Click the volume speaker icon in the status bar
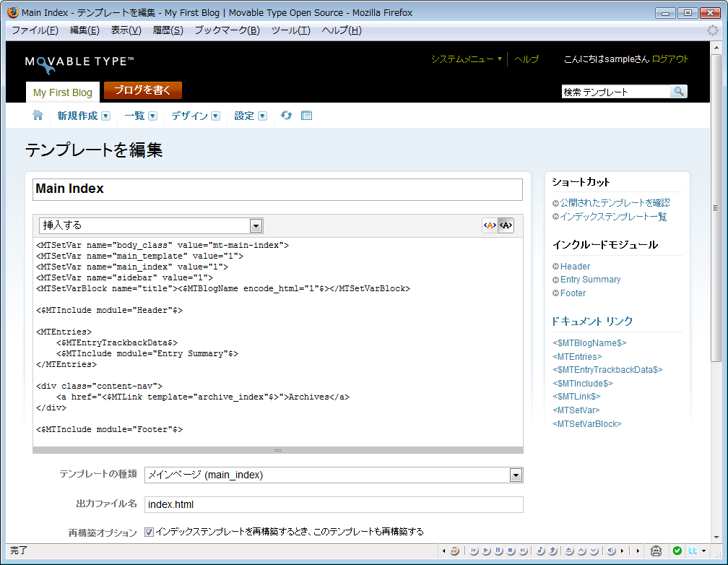Screen dimensions: 728x565 [612, 551]
